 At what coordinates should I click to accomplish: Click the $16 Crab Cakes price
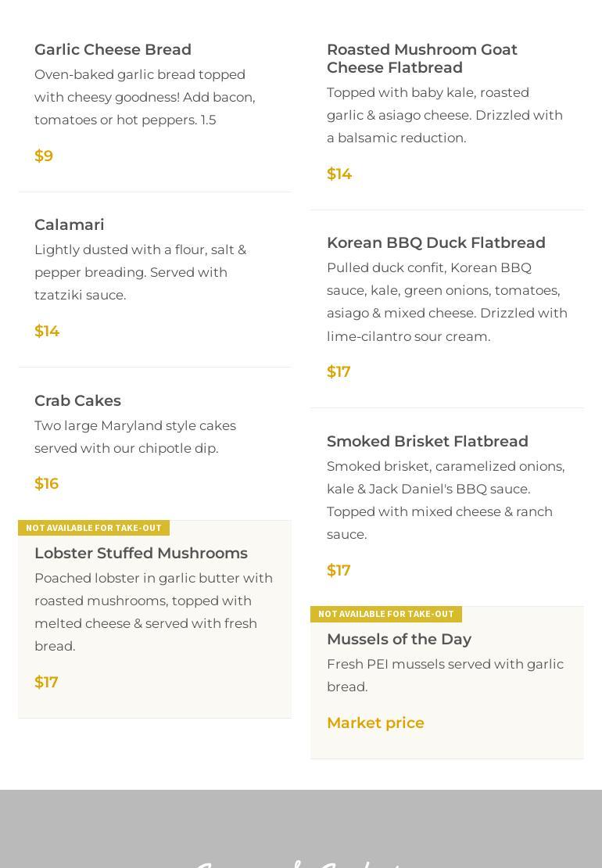point(46,483)
